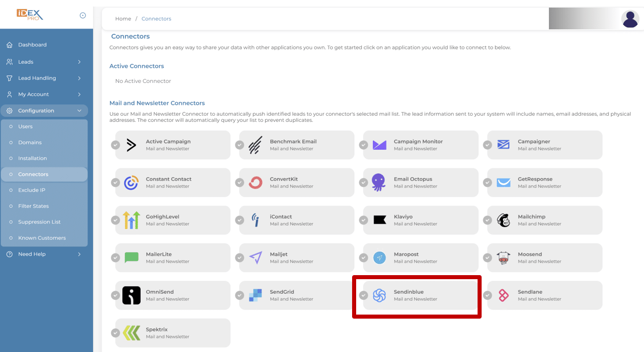Viewport: 644px width, 352px height.
Task: Collapse the Configuration sidebar menu
Action: [x=44, y=110]
